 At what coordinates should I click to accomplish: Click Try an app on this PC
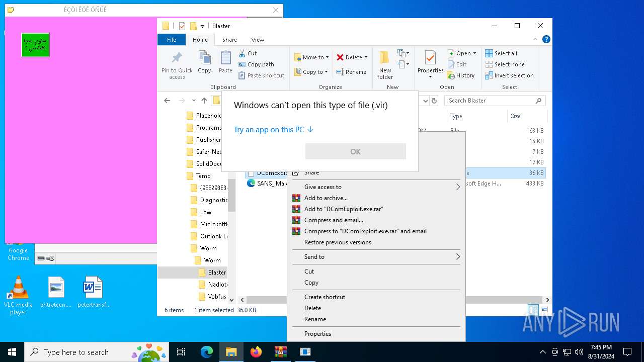click(x=273, y=130)
